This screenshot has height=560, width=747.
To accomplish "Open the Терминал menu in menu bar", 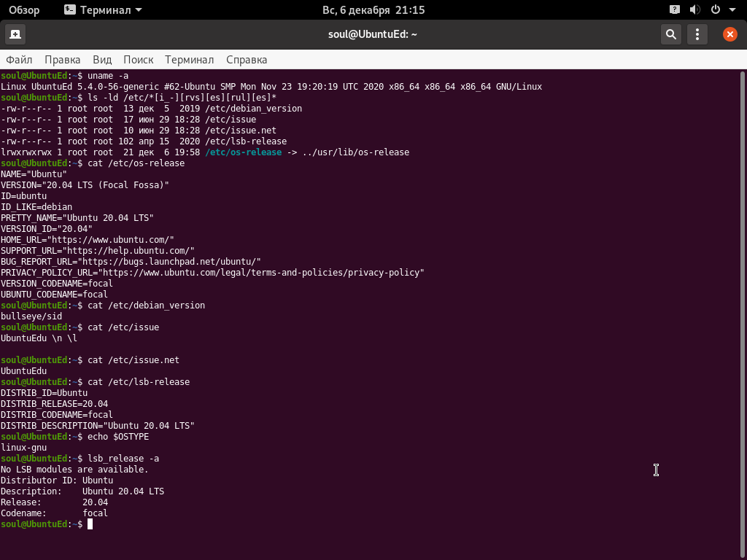I will point(189,60).
